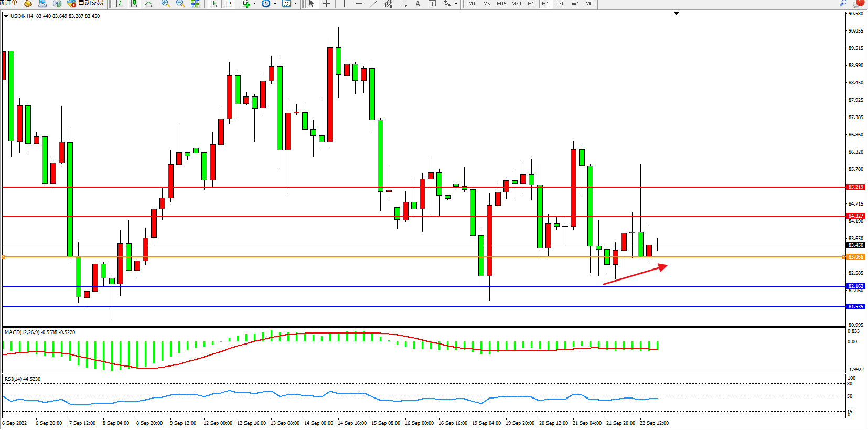This screenshot has height=430, width=868.
Task: Click the chart shift triangle marker
Action: 676,13
